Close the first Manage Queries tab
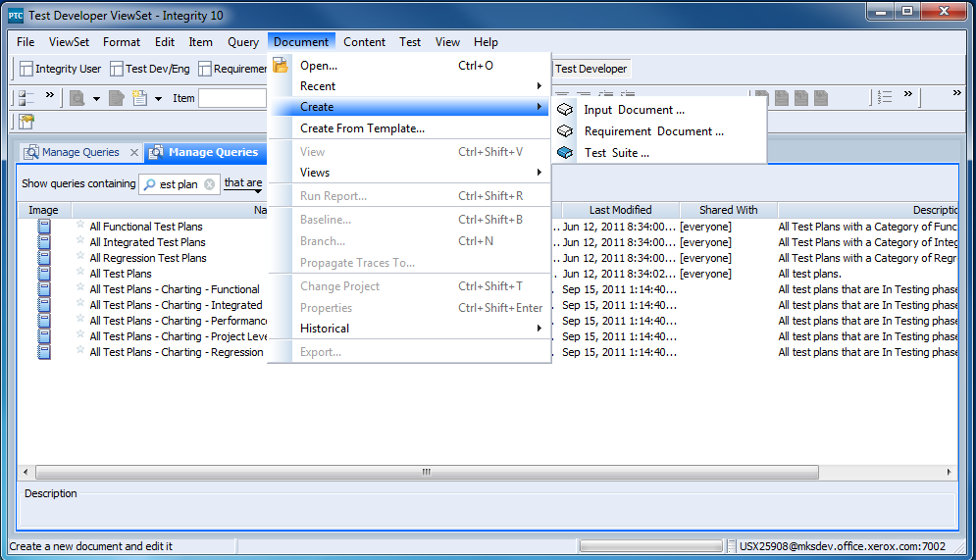This screenshot has width=976, height=560. 133,152
